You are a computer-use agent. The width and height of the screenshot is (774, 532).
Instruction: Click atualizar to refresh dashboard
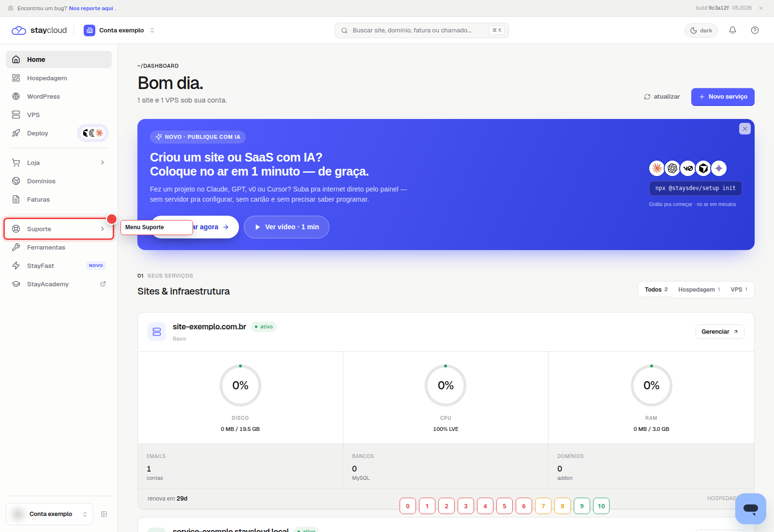click(x=662, y=97)
